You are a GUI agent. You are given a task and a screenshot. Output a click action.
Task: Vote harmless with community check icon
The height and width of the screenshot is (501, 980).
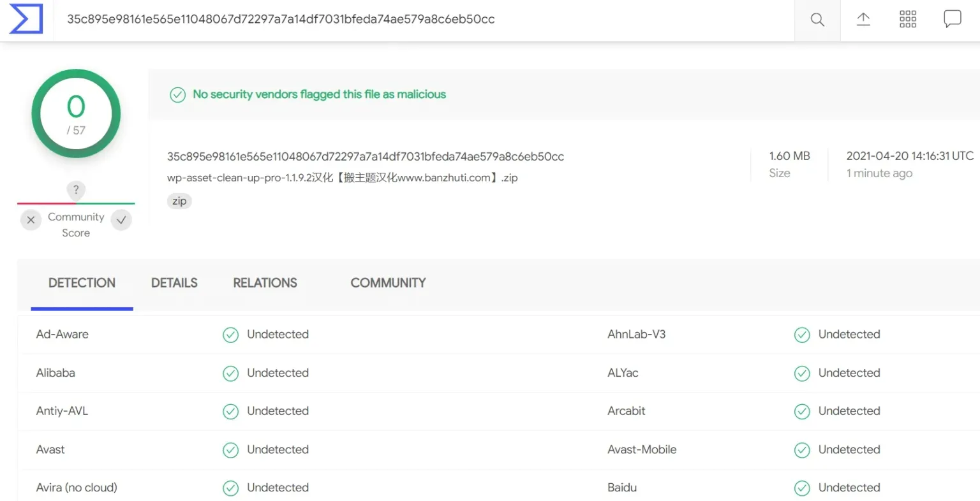click(x=121, y=220)
